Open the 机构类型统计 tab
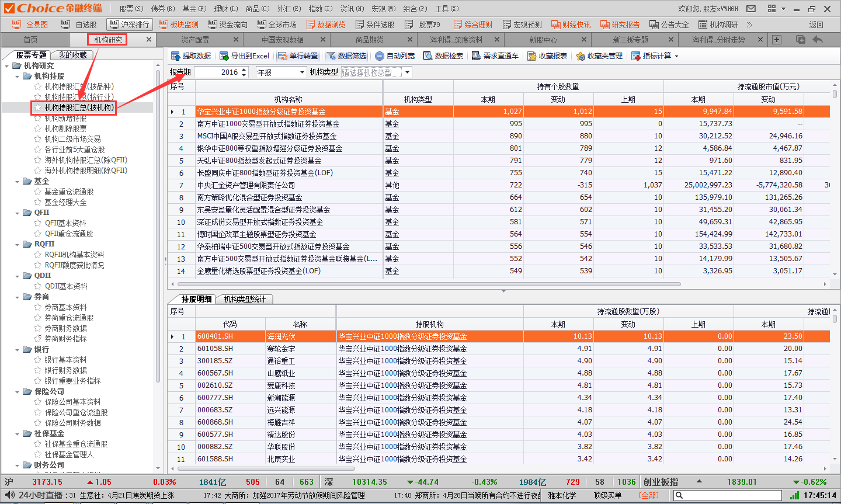Viewport: 841px width, 504px height. click(x=245, y=299)
